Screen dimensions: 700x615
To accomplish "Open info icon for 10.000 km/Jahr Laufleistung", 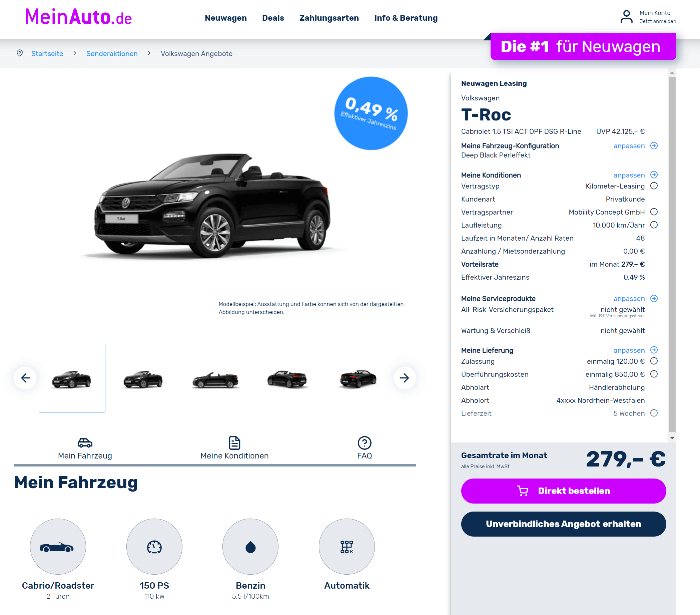I will pyautogui.click(x=654, y=225).
